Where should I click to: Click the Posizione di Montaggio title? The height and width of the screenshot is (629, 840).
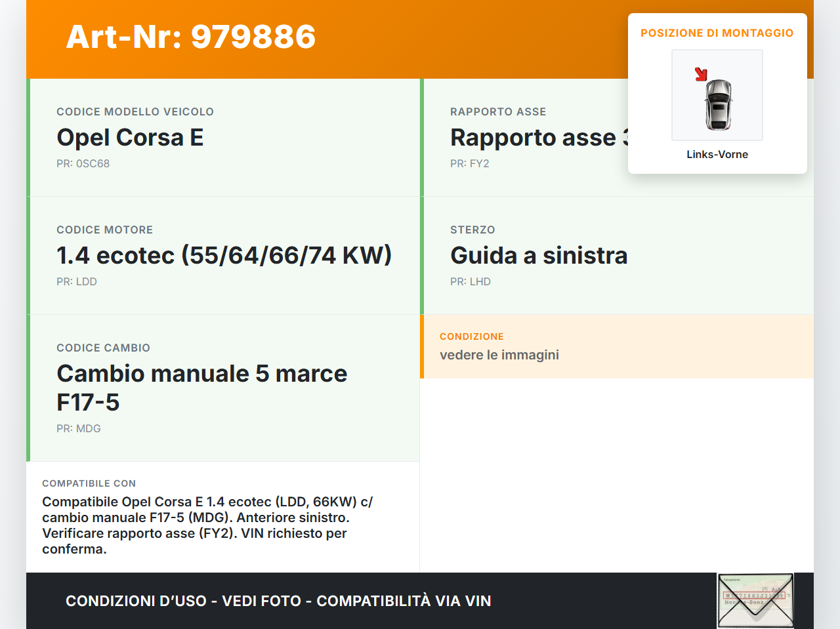pyautogui.click(x=717, y=33)
